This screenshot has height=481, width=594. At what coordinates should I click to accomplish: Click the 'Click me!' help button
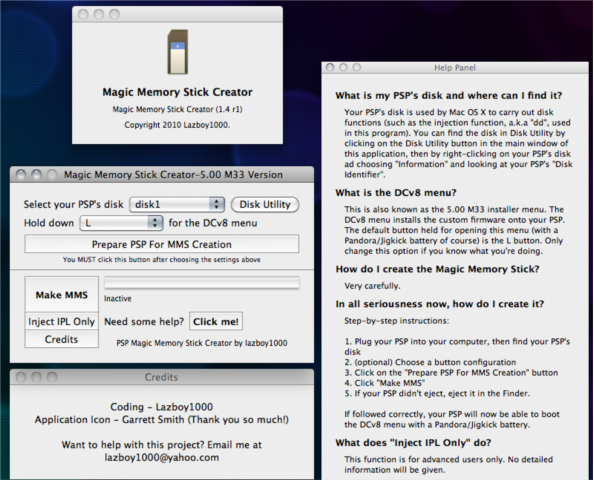216,322
